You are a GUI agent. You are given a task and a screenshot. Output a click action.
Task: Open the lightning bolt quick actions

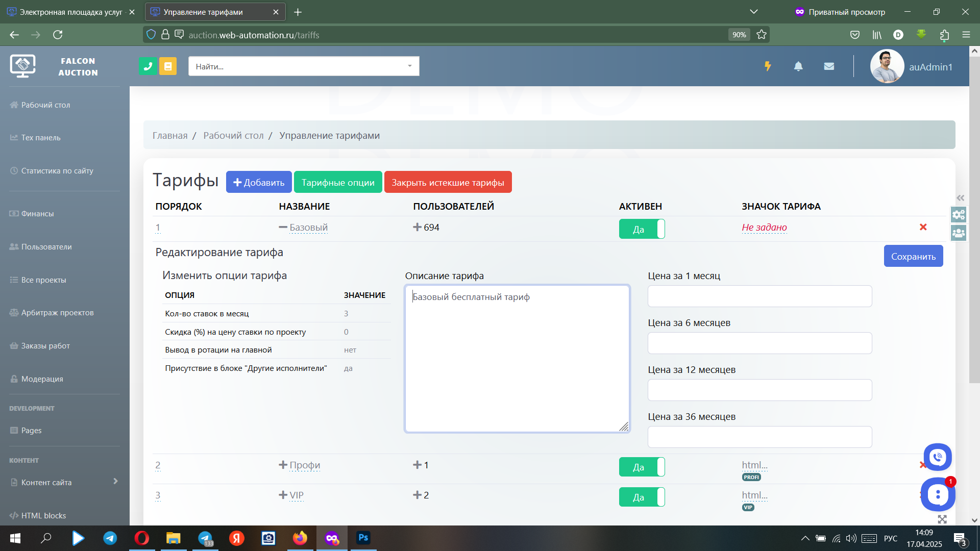point(767,66)
